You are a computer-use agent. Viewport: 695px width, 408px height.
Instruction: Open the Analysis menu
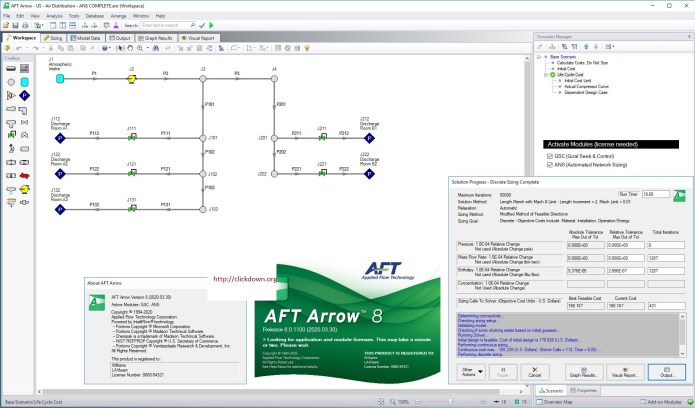(x=55, y=16)
